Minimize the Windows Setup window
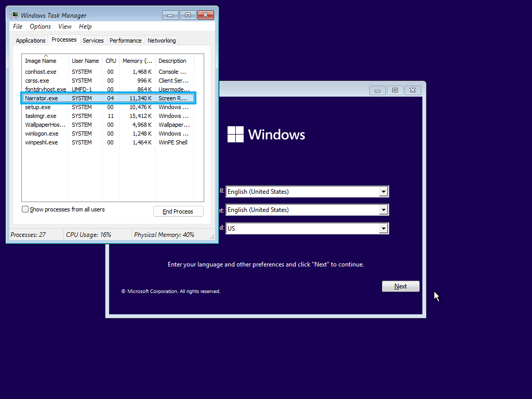The width and height of the screenshot is (532, 399). (x=378, y=90)
